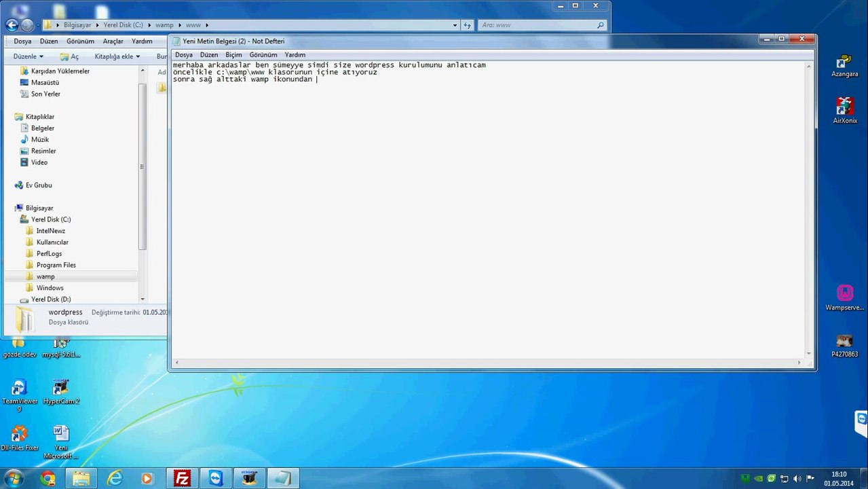Open Yeni Microsoft Word document icon
This screenshot has height=489, width=868.
click(61, 441)
